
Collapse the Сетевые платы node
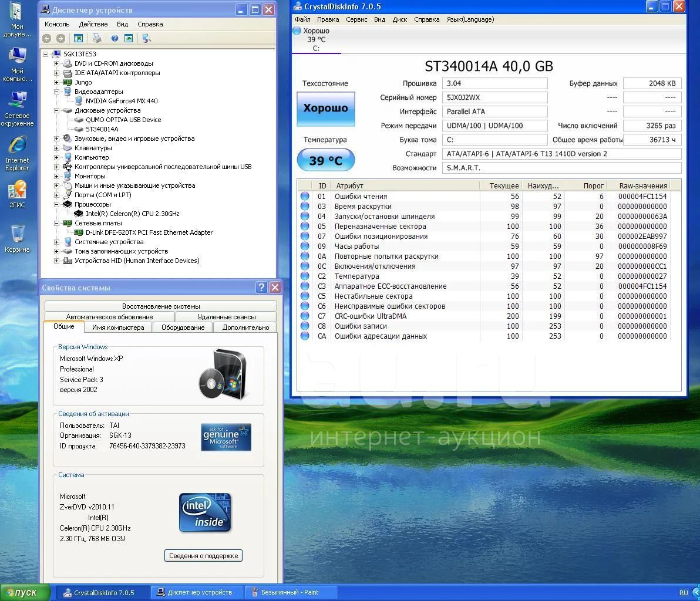tap(57, 223)
